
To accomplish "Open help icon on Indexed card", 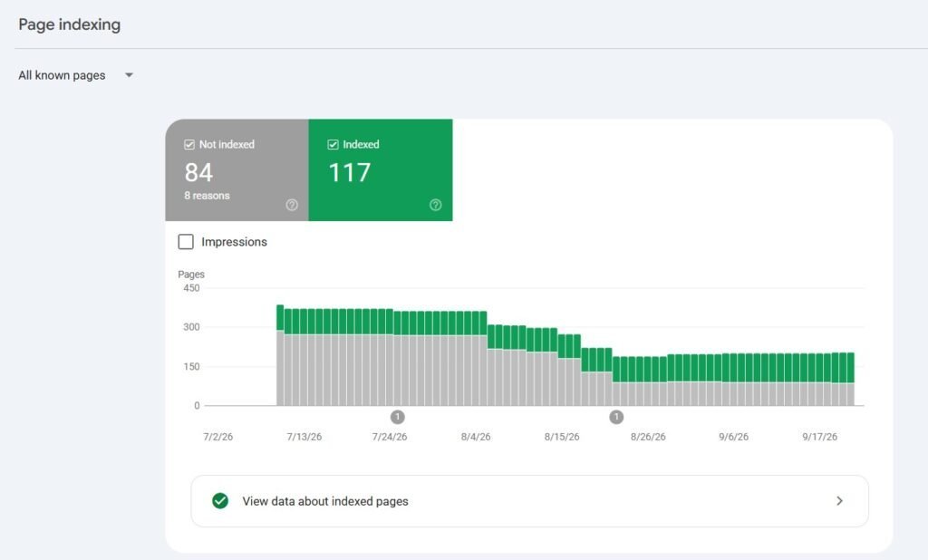I will (x=436, y=205).
